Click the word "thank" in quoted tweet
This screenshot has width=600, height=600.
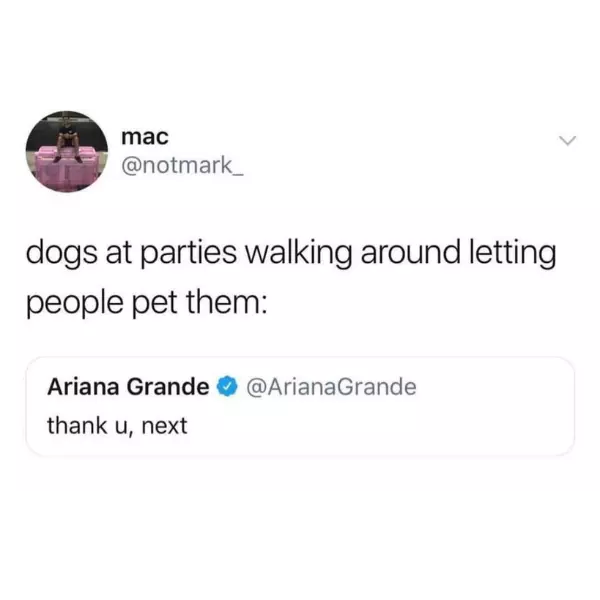point(77,426)
